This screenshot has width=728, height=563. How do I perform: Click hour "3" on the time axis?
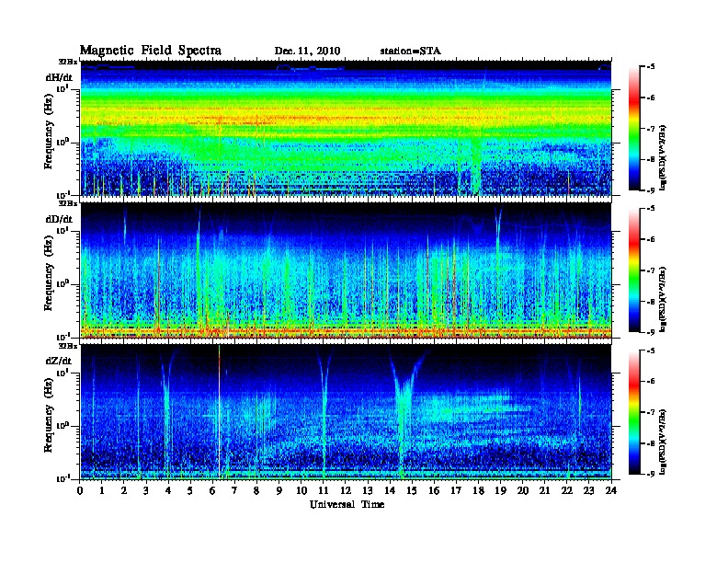click(x=146, y=490)
